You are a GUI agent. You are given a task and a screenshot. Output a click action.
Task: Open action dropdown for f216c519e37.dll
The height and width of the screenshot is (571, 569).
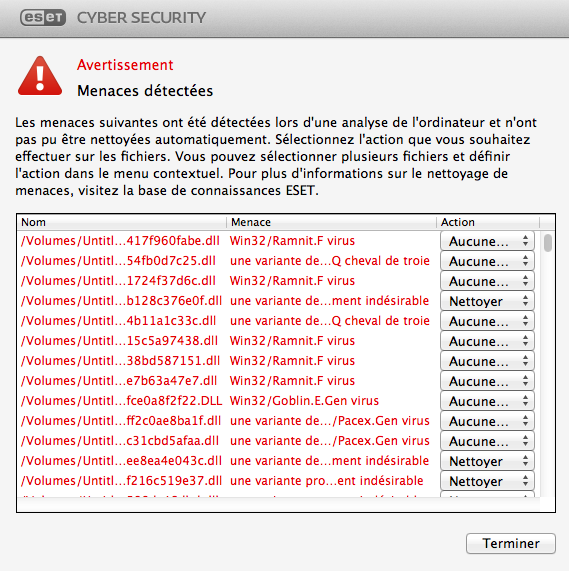[487, 481]
